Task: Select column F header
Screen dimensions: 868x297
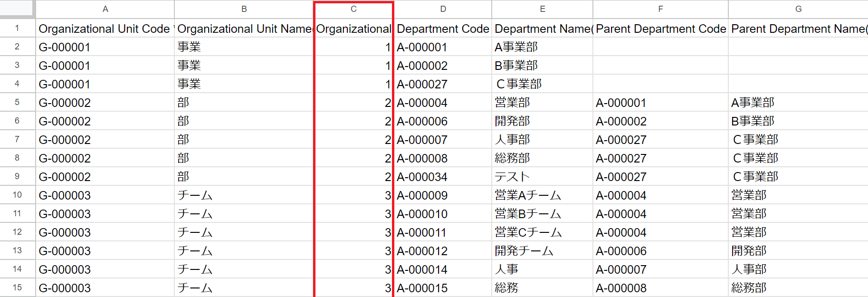Action: (x=660, y=9)
